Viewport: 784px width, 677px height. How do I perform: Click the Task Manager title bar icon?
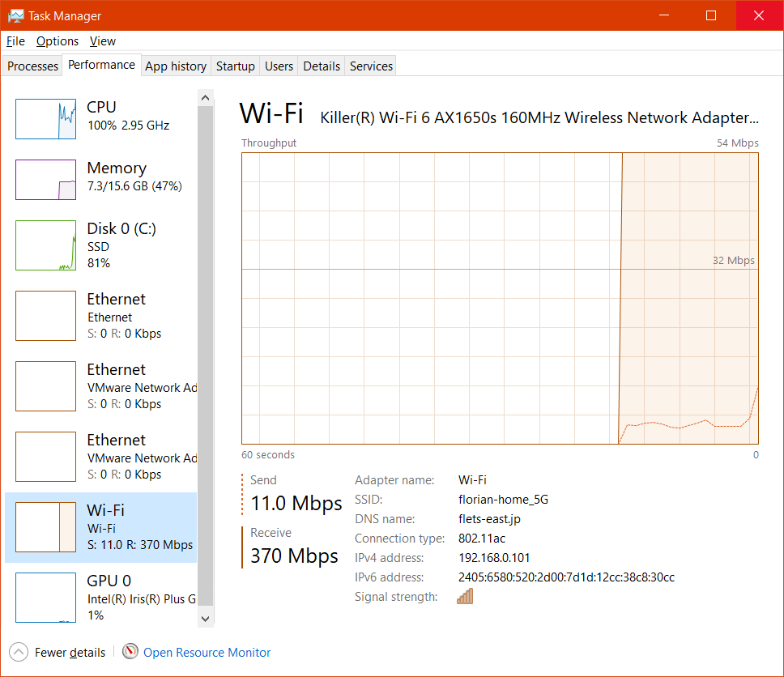pos(15,15)
